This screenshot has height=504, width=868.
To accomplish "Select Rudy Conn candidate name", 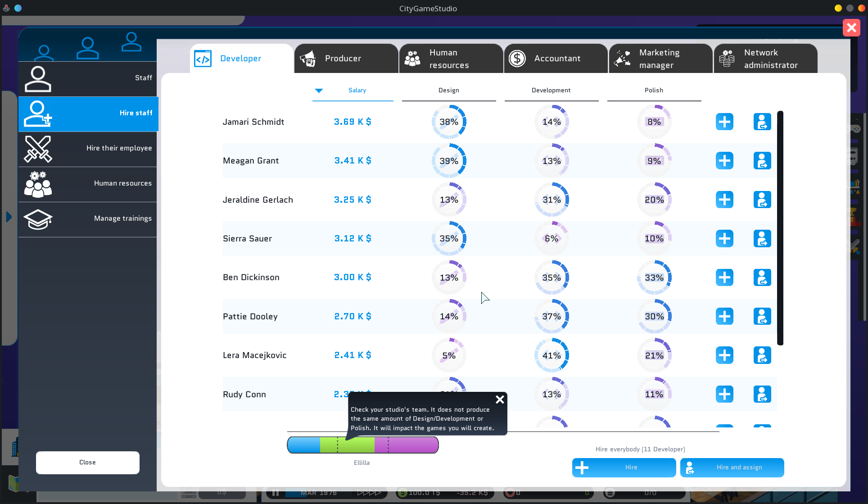I will pyautogui.click(x=244, y=395).
